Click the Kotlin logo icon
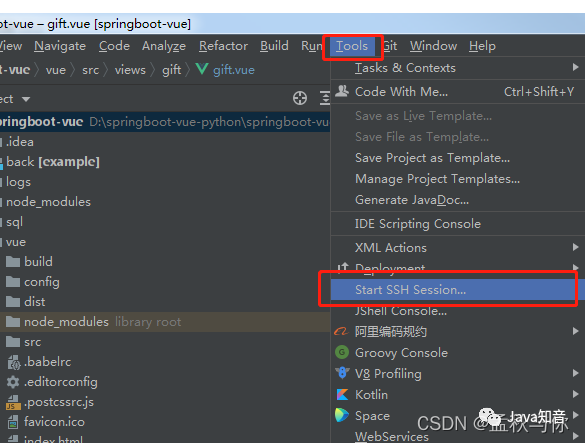The width and height of the screenshot is (585, 443). pyautogui.click(x=342, y=394)
